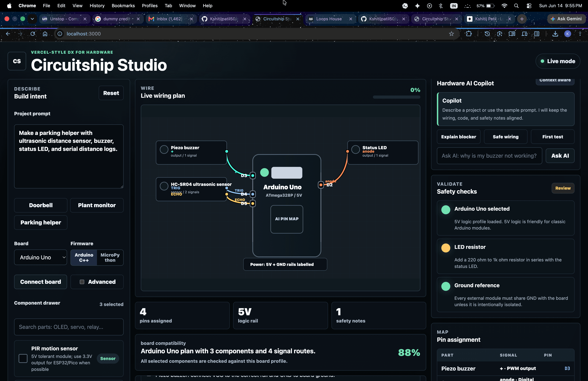Open macOS Spotlight search icon
This screenshot has width=588, height=381.
tap(516, 6)
